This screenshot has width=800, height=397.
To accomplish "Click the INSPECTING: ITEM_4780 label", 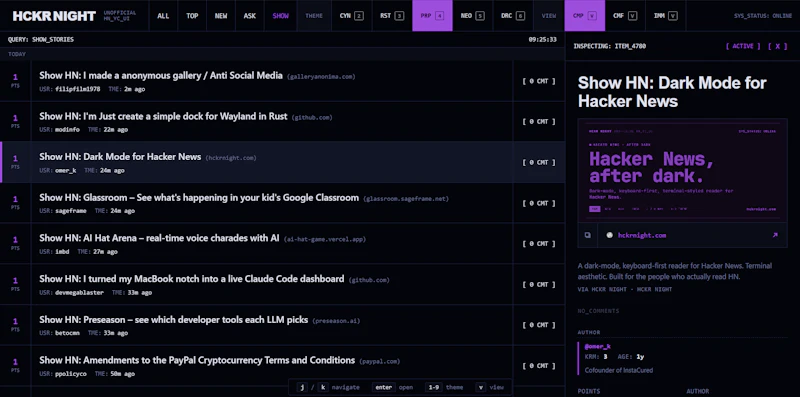I will point(610,46).
